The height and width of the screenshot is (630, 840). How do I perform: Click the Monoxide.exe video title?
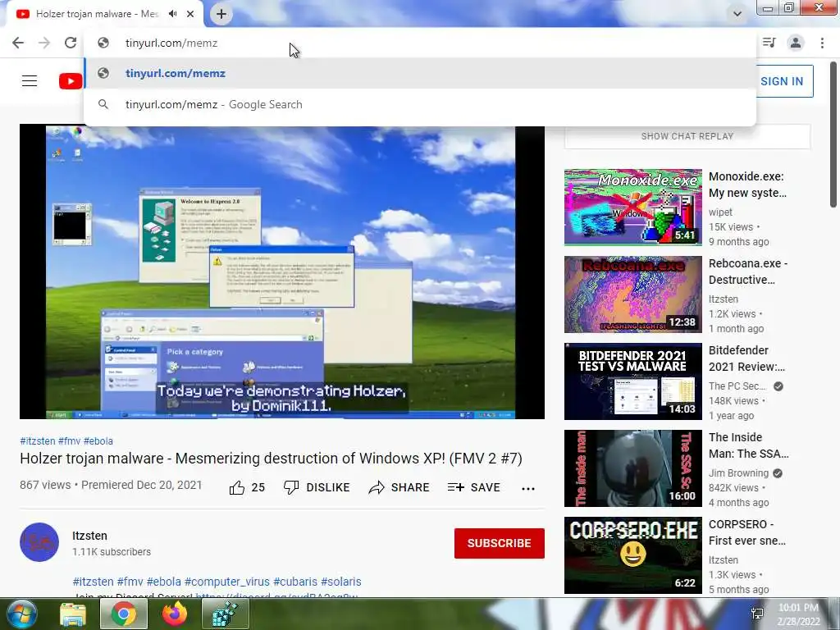coord(747,185)
